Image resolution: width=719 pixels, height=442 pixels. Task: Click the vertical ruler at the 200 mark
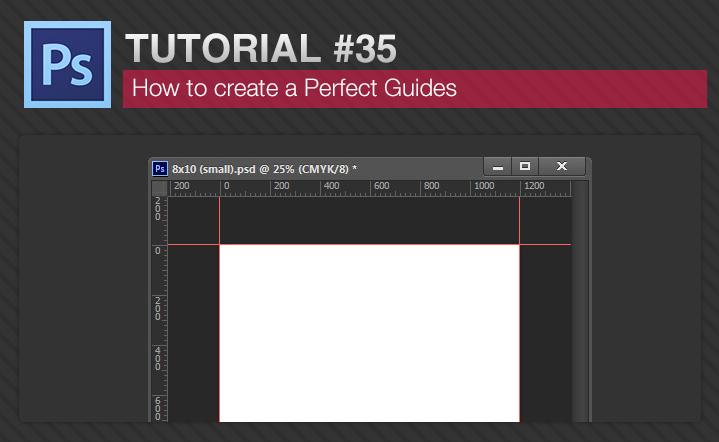pos(158,307)
